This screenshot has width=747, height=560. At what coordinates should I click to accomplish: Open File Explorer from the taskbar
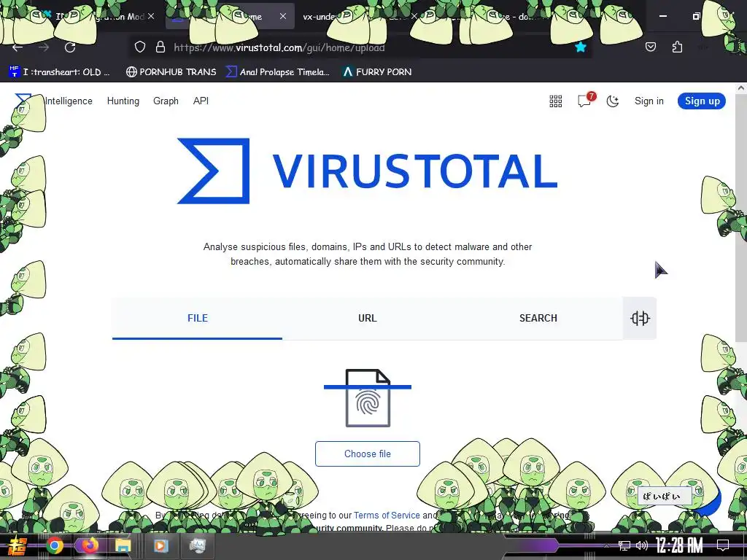click(123, 545)
